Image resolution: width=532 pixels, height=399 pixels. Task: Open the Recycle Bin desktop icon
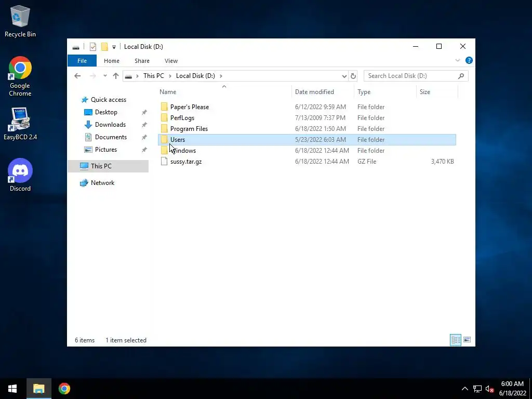[20, 21]
